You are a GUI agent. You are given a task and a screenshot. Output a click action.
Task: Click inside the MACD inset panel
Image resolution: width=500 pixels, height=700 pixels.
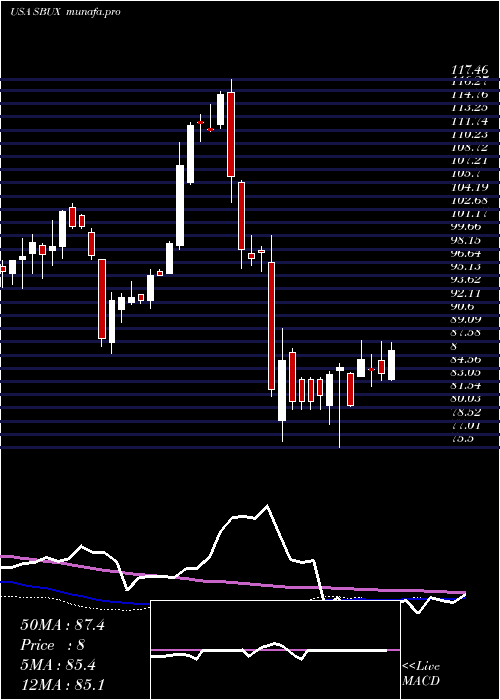tap(275, 650)
